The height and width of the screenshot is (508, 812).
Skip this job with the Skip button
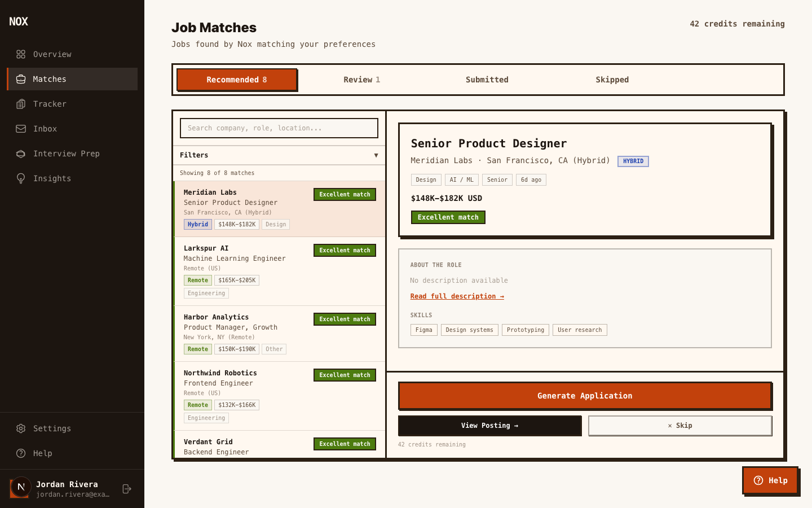point(680,426)
